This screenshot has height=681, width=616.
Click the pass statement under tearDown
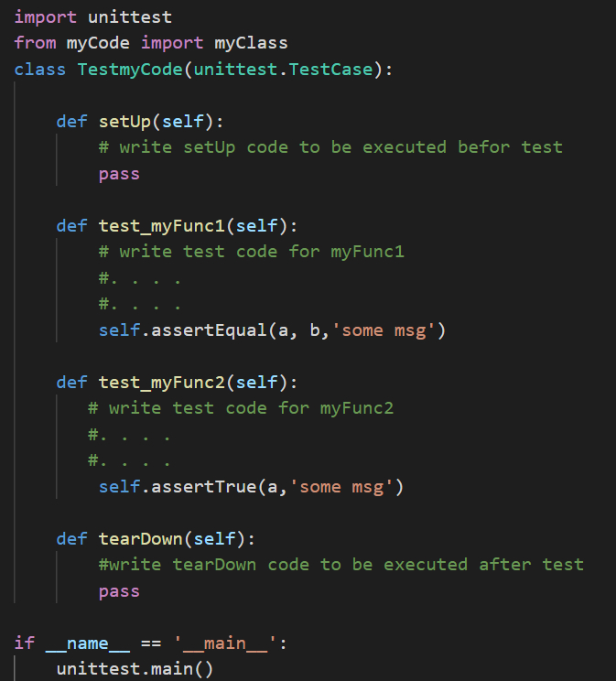119,591
